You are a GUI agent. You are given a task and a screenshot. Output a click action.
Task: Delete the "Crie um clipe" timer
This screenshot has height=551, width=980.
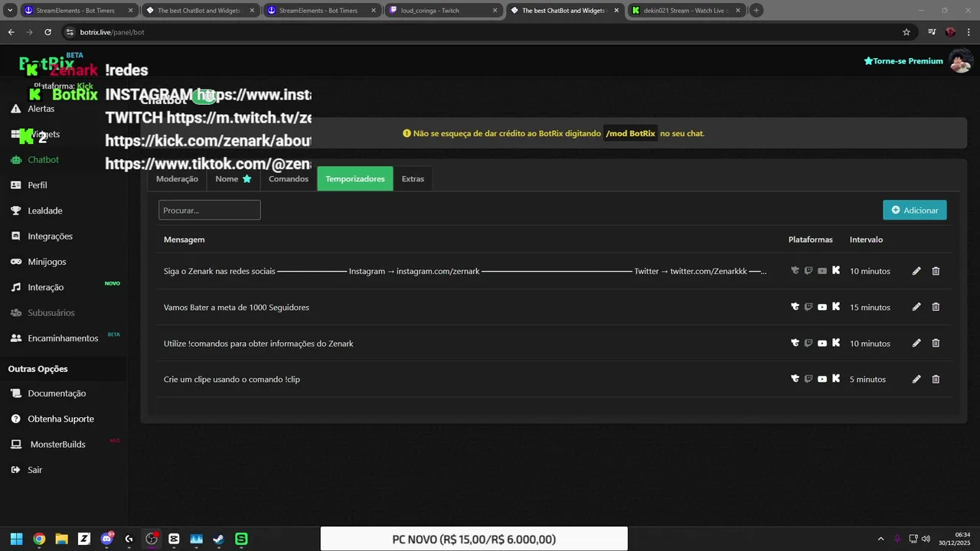point(936,379)
